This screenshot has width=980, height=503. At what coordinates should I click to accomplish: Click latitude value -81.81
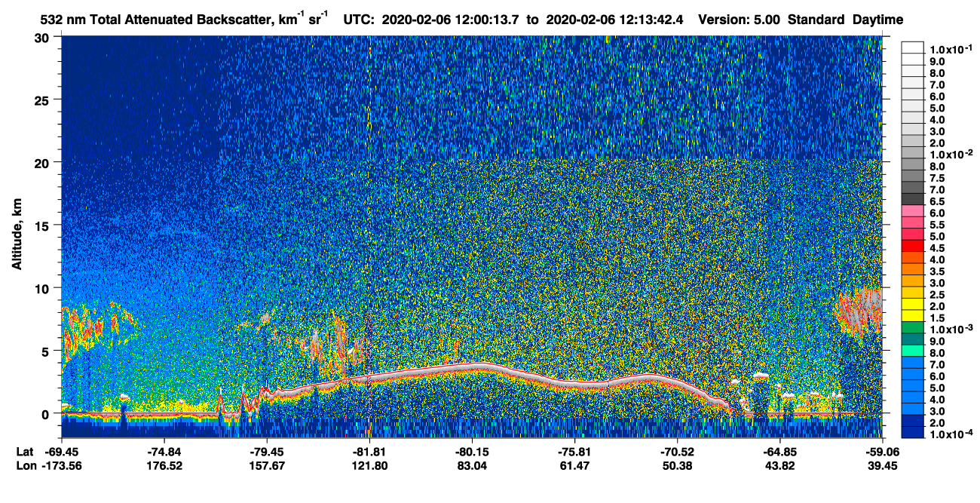(369, 452)
